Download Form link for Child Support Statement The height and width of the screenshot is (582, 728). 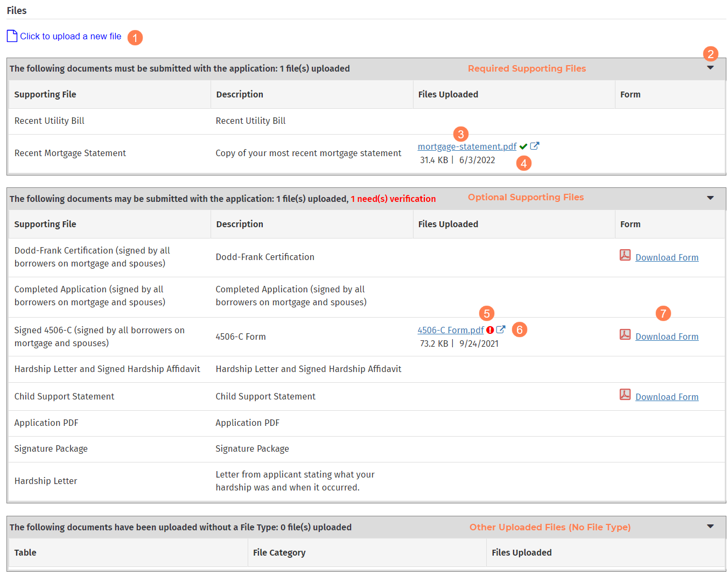click(667, 397)
